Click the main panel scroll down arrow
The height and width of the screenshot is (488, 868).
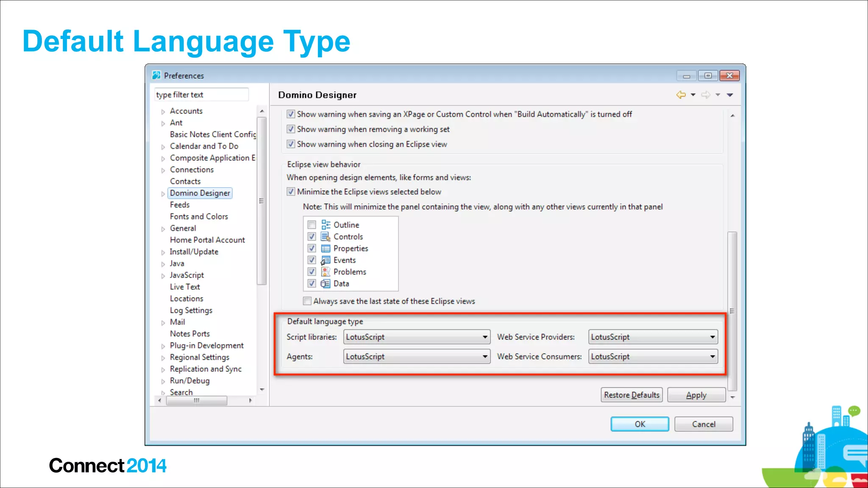point(732,397)
